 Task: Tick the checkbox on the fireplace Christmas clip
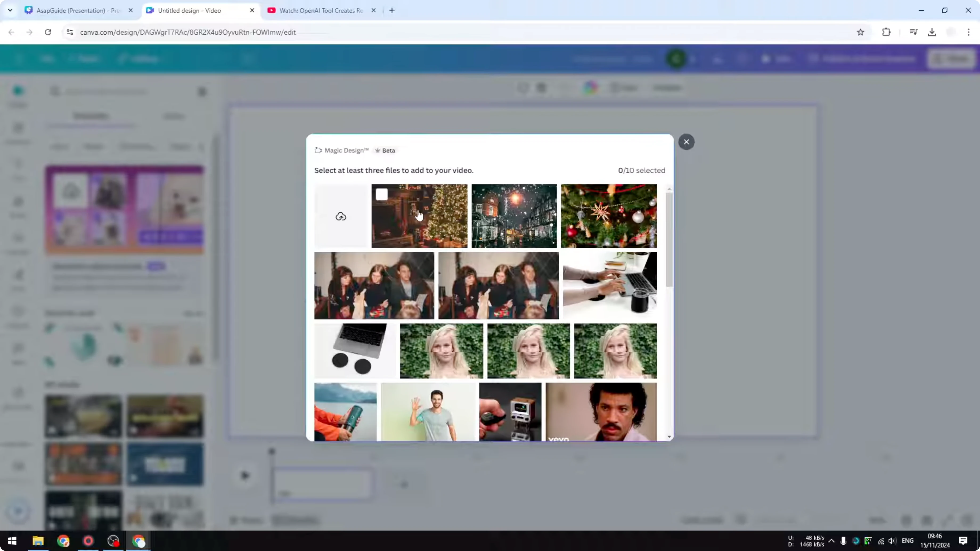point(382,194)
